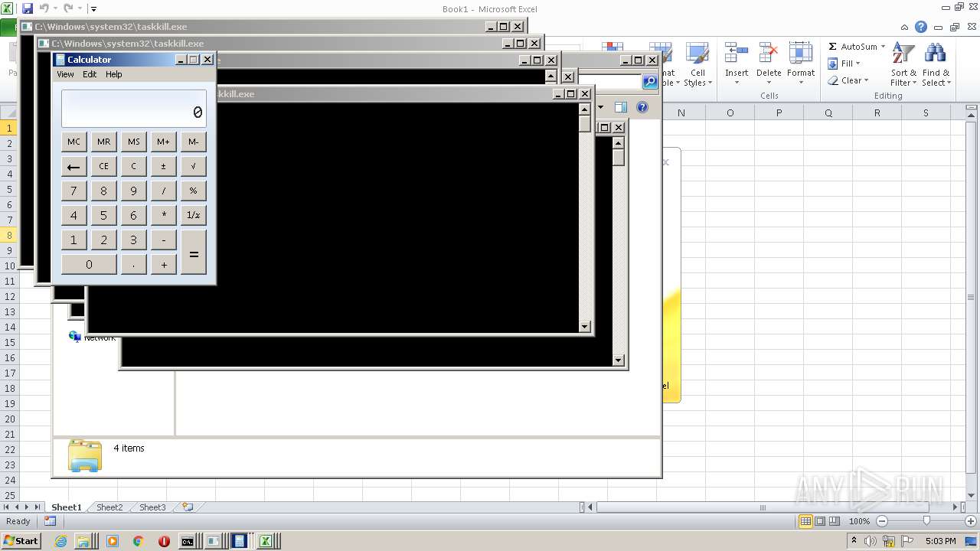The height and width of the screenshot is (551, 980).
Task: Click the Insert cells icon
Action: click(737, 54)
